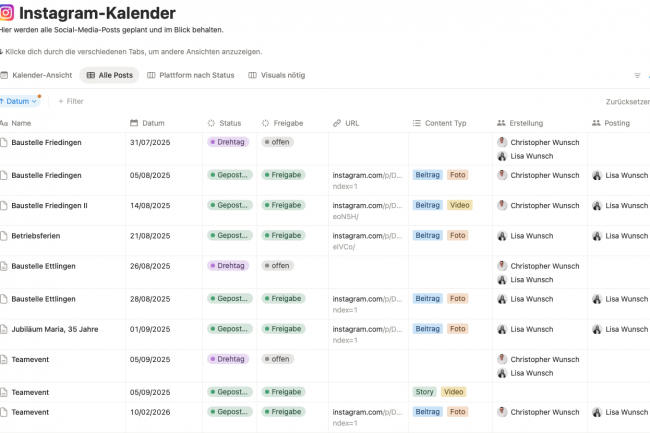Click the Instagram logo page icon

(x=6, y=14)
